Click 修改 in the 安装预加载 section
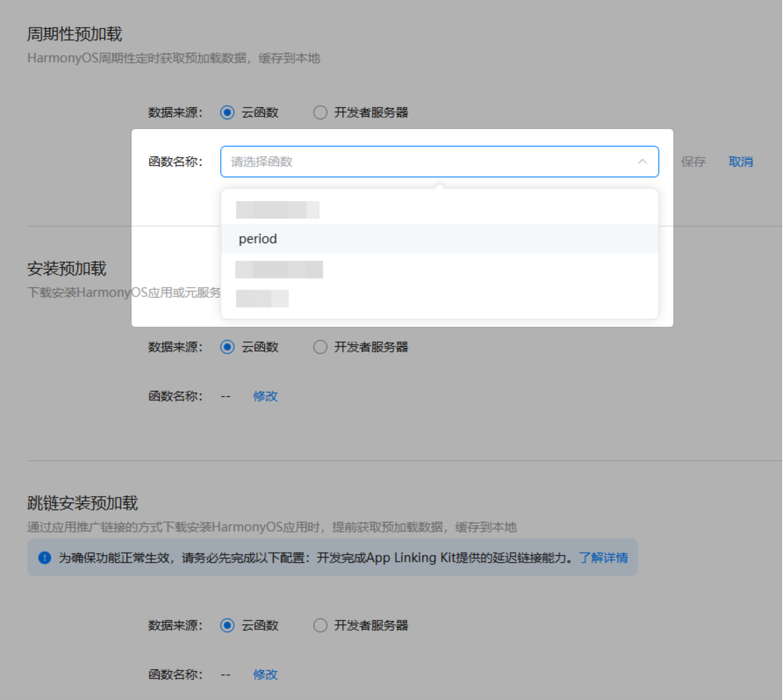Screen dimensions: 783x700 pos(265,396)
